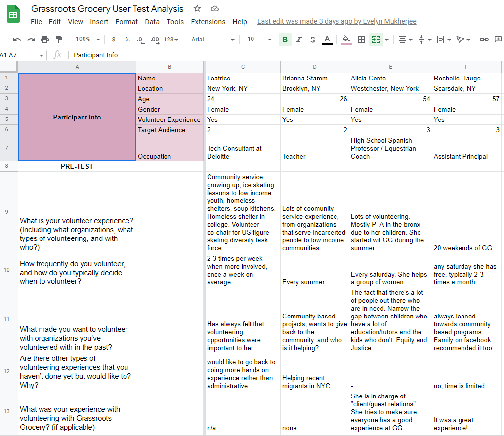504x436 pixels.
Task: Increase decimal places icon
Action: [155, 40]
